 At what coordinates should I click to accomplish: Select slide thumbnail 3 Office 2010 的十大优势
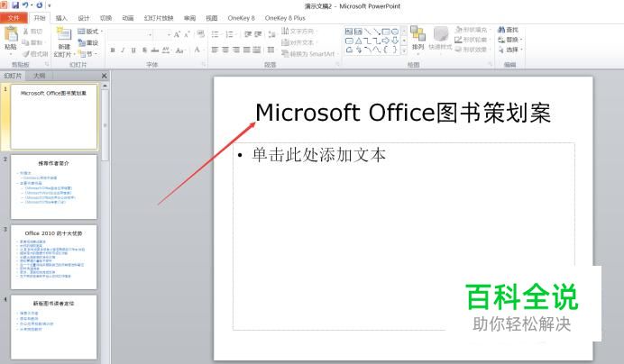[x=54, y=257]
